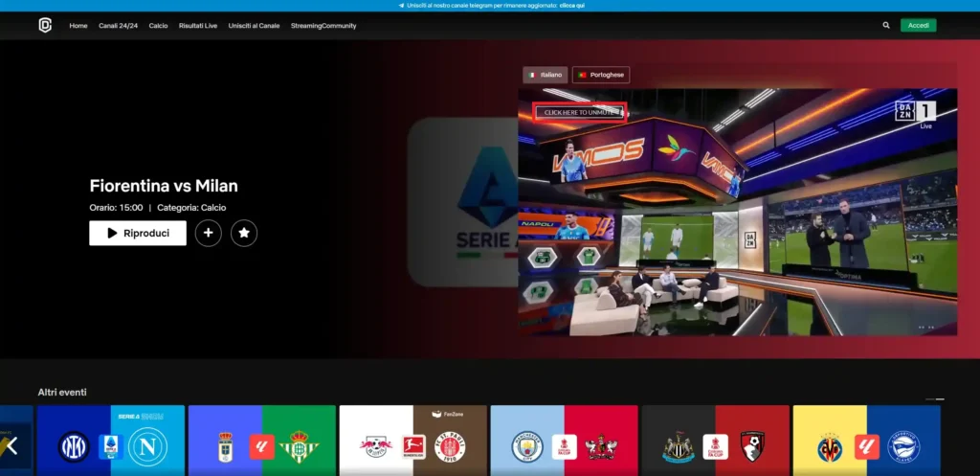Click the DAZN 1 channel logo on video
The image size is (980, 476).
916,113
